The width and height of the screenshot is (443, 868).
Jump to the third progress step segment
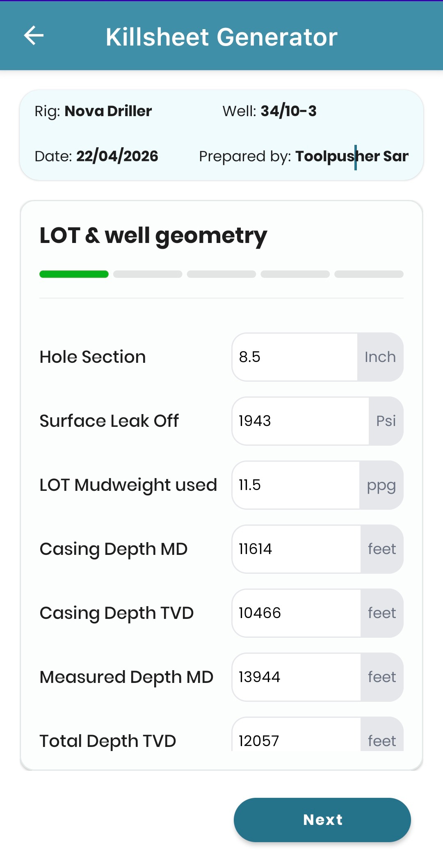[221, 274]
